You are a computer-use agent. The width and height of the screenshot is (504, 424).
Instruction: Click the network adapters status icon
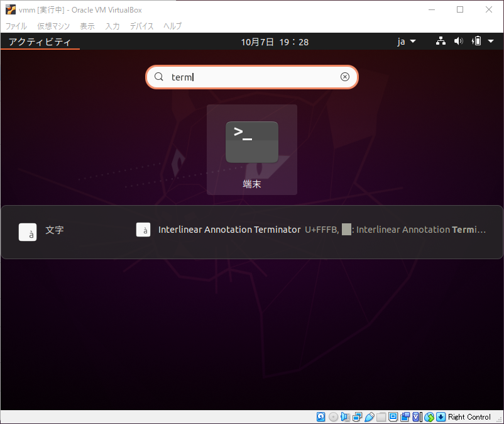click(357, 417)
